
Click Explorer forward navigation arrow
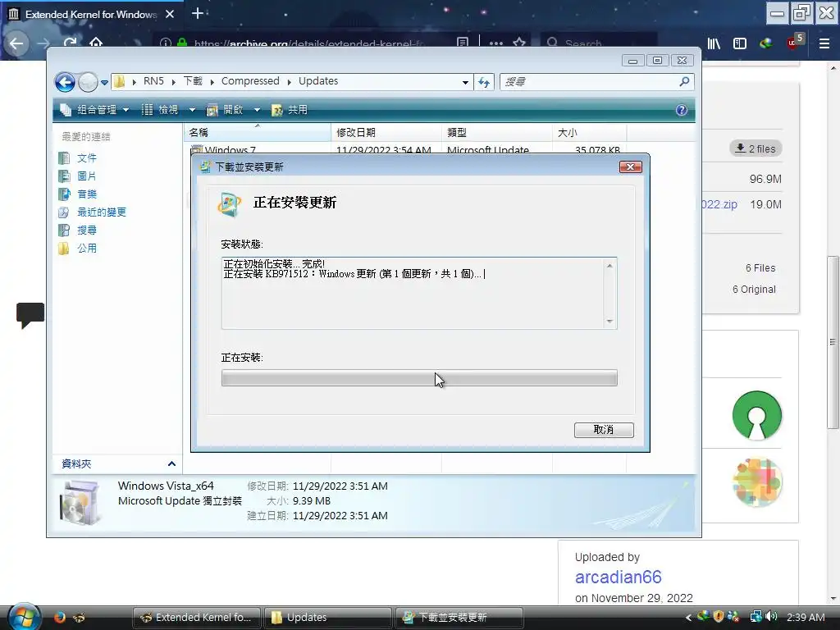point(88,82)
